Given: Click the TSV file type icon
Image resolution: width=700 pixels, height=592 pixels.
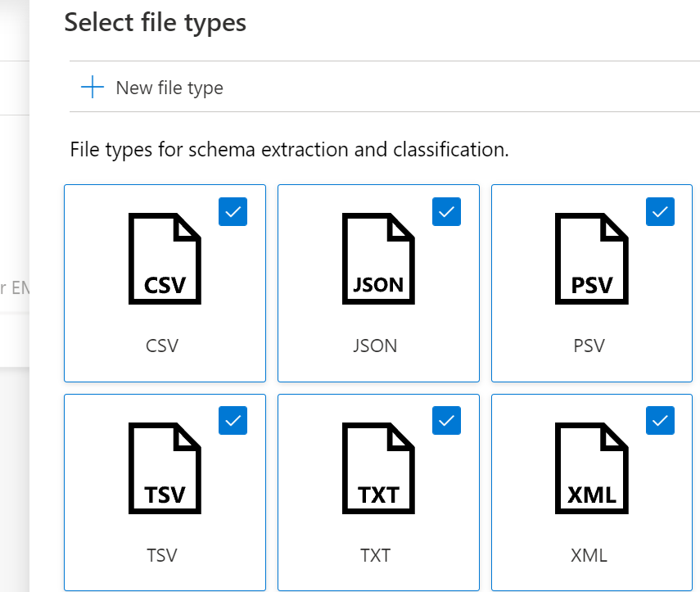Looking at the screenshot, I should click(x=165, y=467).
